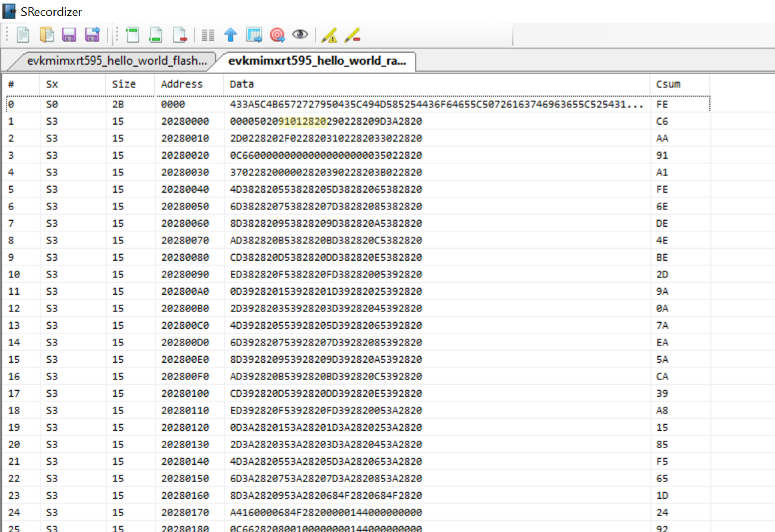Click the table export icon with arrow

pos(254,35)
